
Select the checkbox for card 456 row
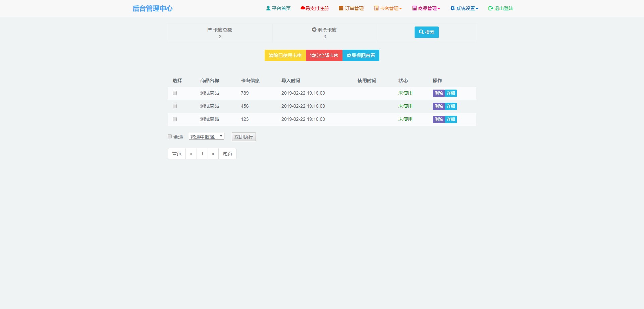click(175, 106)
